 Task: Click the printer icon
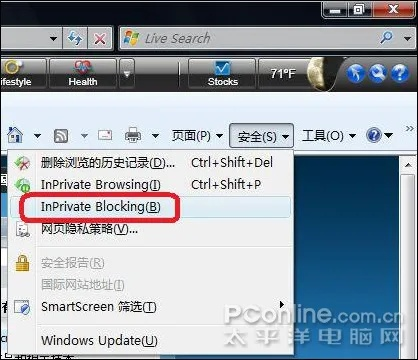pyautogui.click(x=133, y=135)
